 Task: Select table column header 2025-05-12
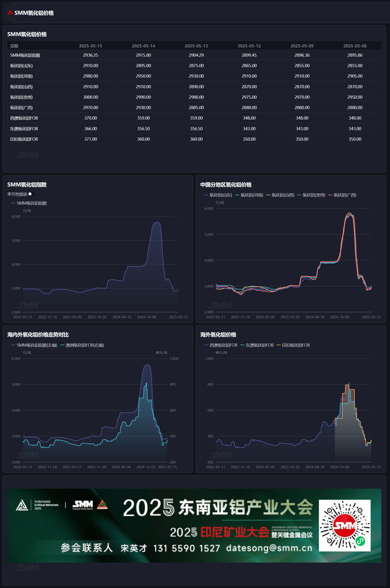249,46
